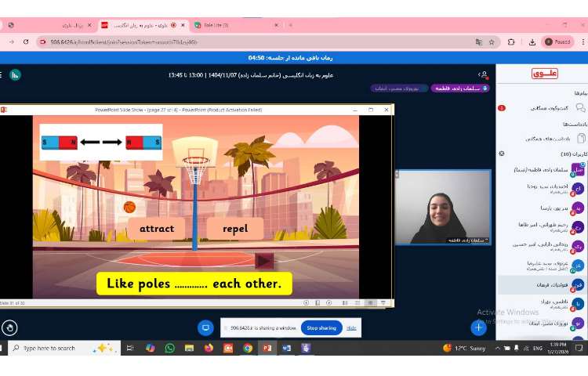Viewport: 588px width, 376px height.
Task: Switch to the 'Rele Lite' browser tab
Action: [x=237, y=25]
